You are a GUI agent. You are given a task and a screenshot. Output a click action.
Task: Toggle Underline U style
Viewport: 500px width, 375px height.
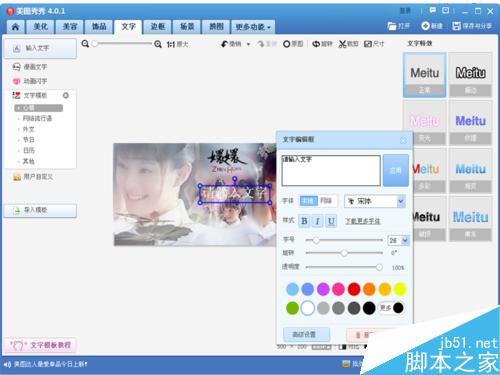(x=331, y=221)
